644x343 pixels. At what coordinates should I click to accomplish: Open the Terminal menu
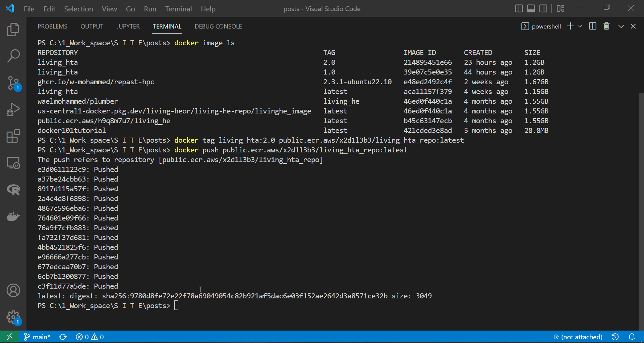[x=178, y=9]
